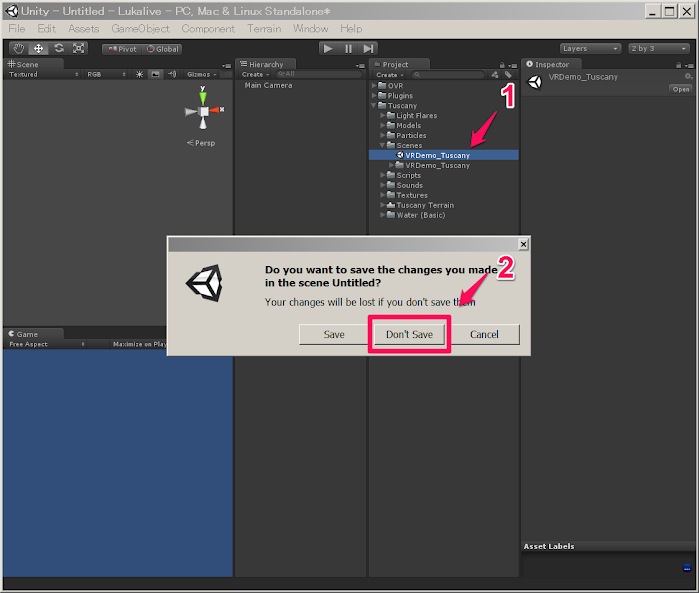This screenshot has height=593, width=699.
Task: Switch to the Hierarchy tab
Action: [x=266, y=64]
